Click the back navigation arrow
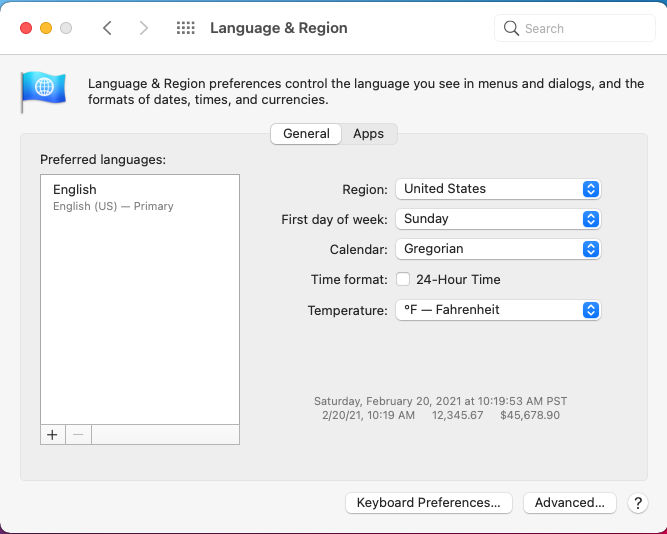Viewport: 667px width, 534px height. (107, 28)
